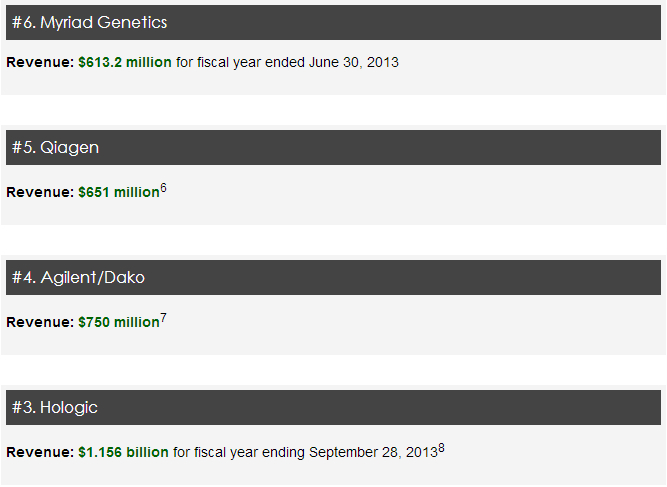Click the #6. Myriad Genetics header bar
This screenshot has height=487, width=667.
pos(333,23)
